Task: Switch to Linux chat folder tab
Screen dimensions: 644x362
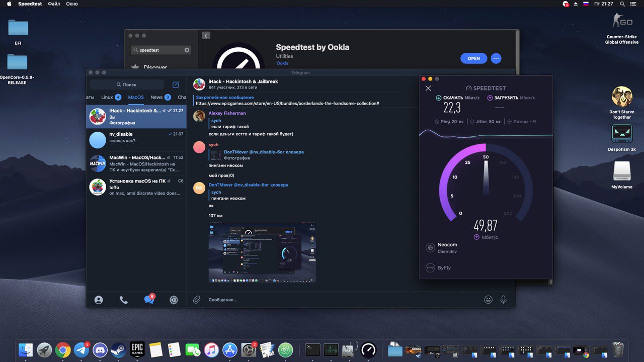Action: pos(111,97)
